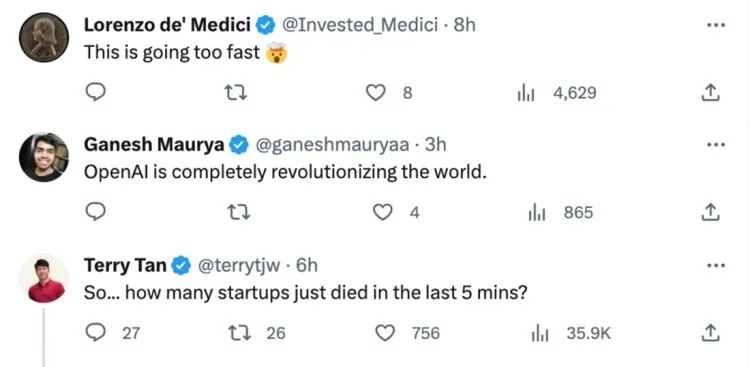The image size is (750, 367).
Task: Open @ganeshmauryaa profile handle
Action: coord(332,144)
